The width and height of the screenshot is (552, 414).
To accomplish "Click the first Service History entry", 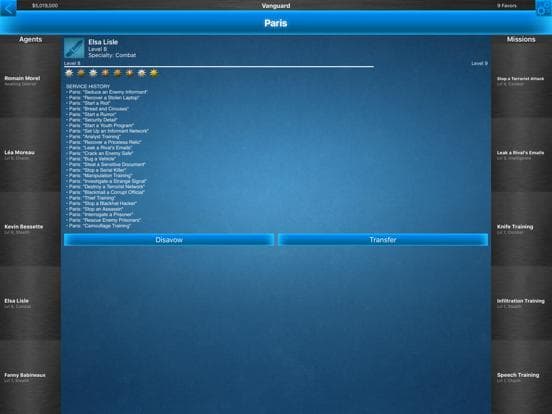I will click(107, 92).
